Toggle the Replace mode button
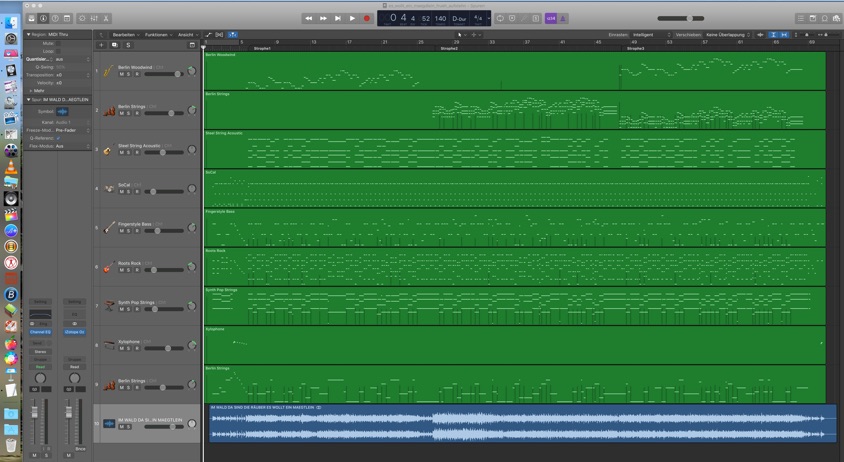This screenshot has height=462, width=844. 512,18
